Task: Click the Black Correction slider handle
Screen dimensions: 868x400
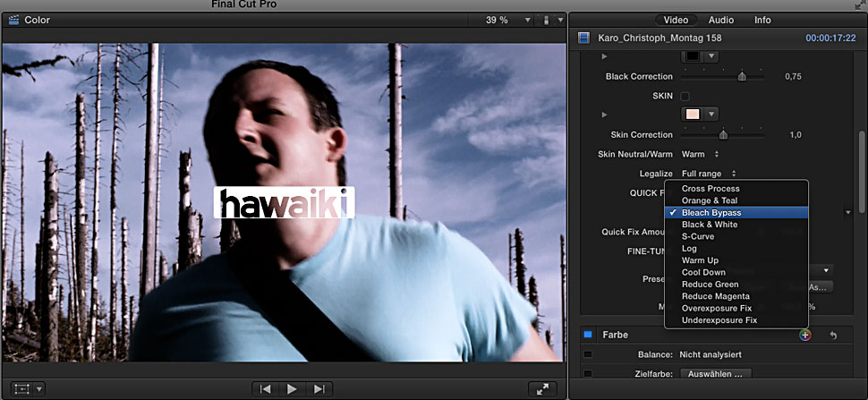Action: [x=742, y=77]
